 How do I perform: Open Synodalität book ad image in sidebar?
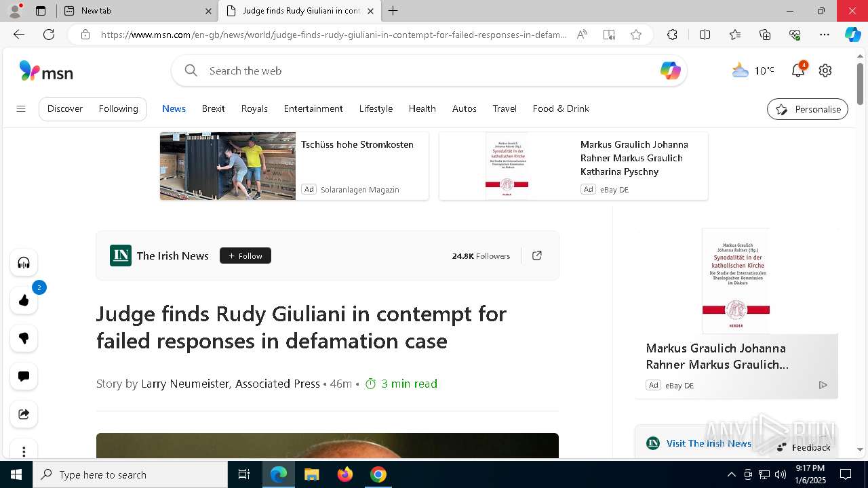736,281
